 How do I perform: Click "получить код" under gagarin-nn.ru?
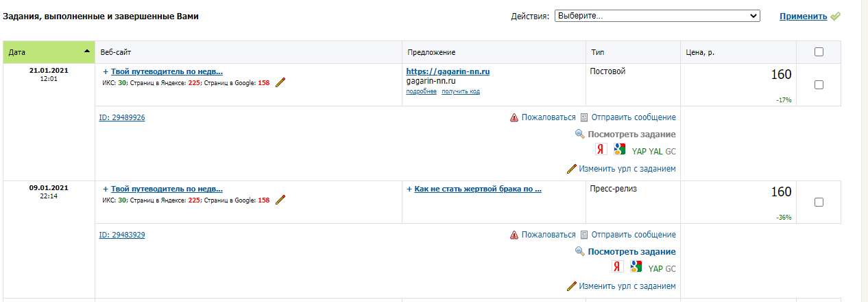tap(461, 91)
